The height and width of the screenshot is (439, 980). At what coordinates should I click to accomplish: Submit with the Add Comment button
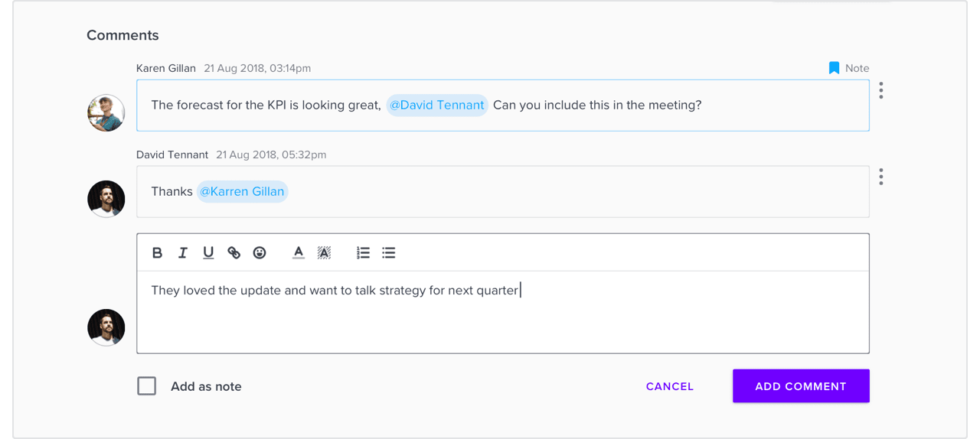click(801, 386)
